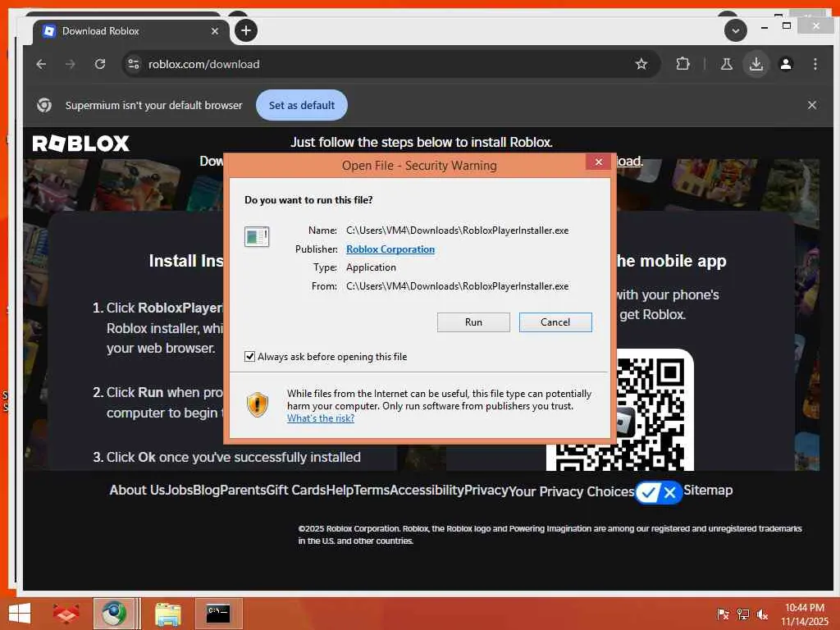Click the Run button in Security Warning
The width and height of the screenshot is (840, 630).
(x=473, y=322)
